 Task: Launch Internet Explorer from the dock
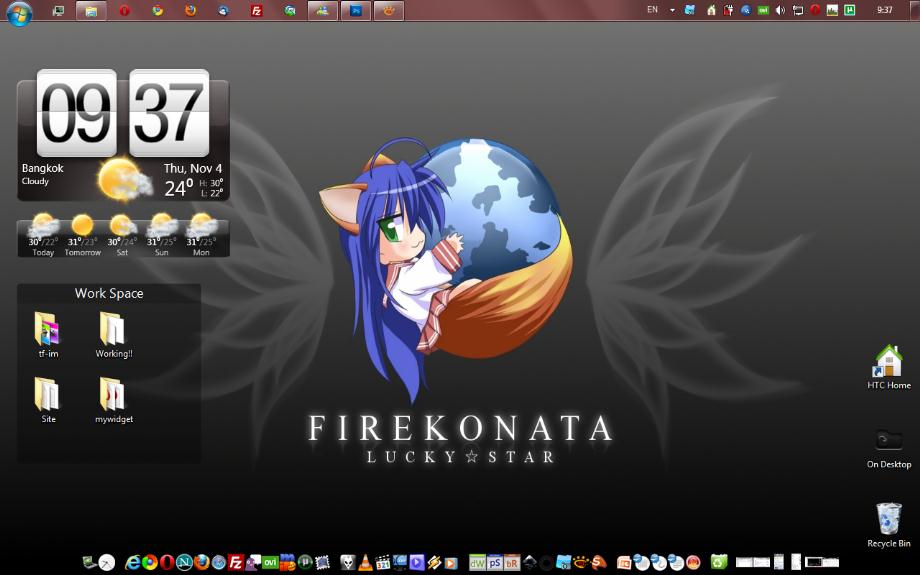point(133,563)
